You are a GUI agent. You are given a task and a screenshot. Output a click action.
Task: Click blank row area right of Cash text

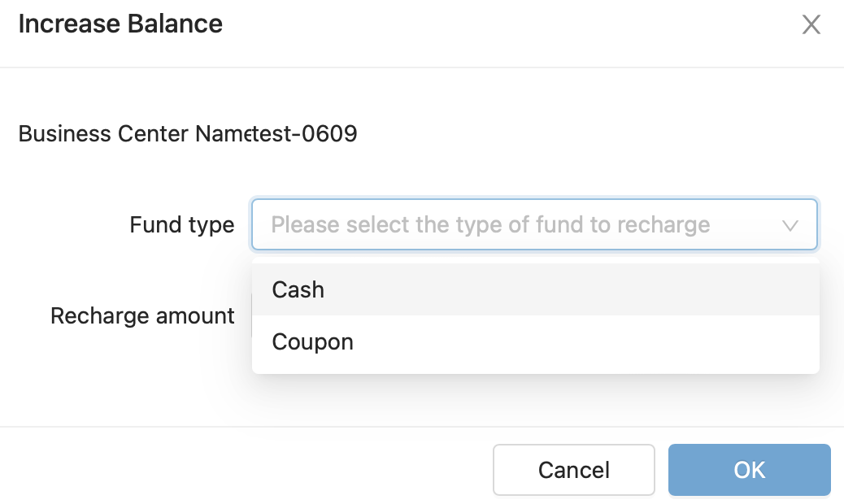(x=569, y=289)
